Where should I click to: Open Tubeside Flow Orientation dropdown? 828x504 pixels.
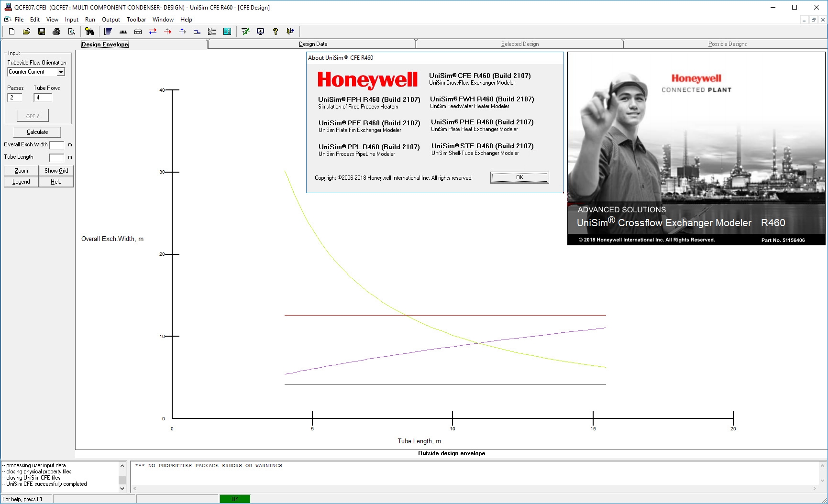[x=61, y=72]
